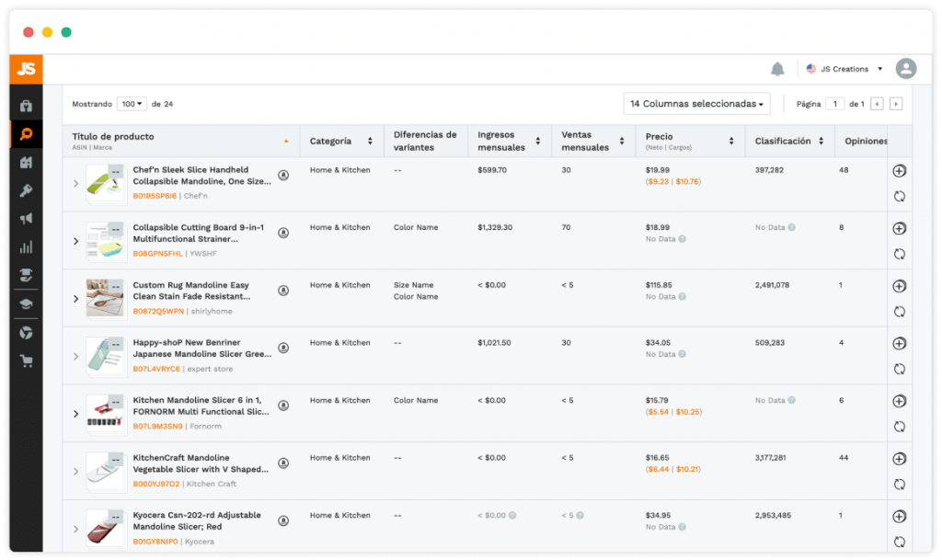942x560 pixels.
Task: Open ASIN link B01B5SP6I6
Action: [155, 196]
